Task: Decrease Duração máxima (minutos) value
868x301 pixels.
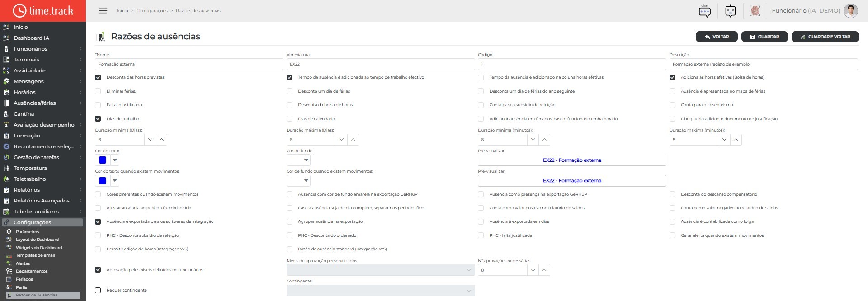Action: click(x=724, y=140)
